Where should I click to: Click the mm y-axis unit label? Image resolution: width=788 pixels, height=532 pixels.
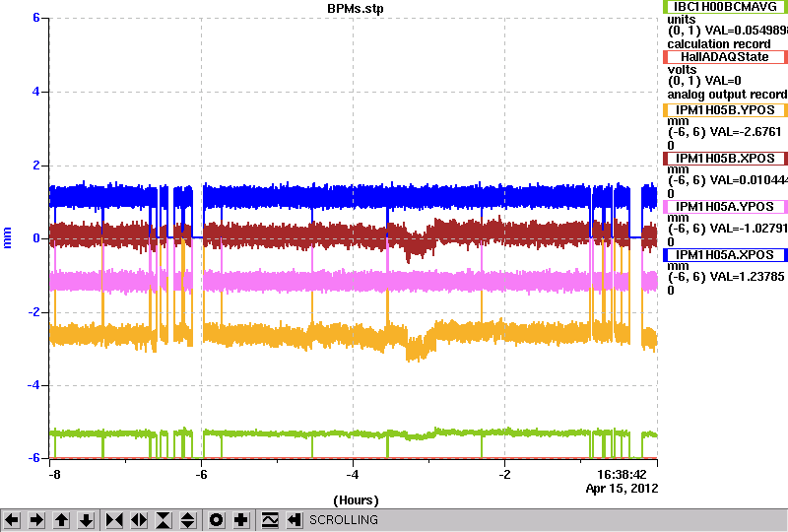pyautogui.click(x=7, y=237)
